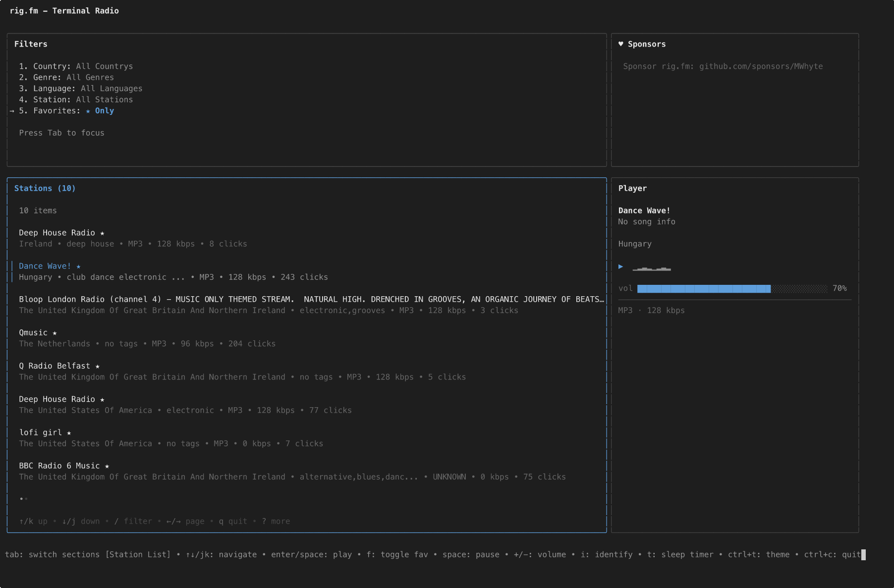The width and height of the screenshot is (894, 588).
Task: Select the Bloop London Radio (channel 4) station
Action: [311, 299]
